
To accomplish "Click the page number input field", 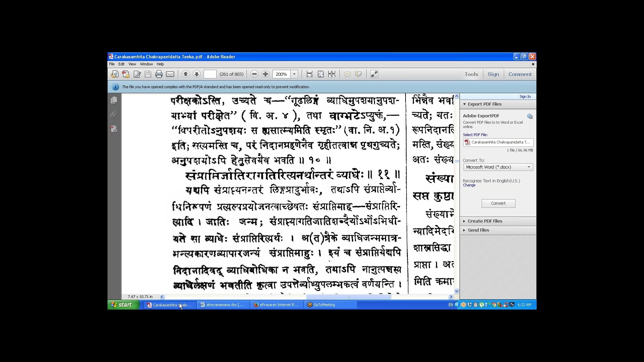I will (210, 74).
